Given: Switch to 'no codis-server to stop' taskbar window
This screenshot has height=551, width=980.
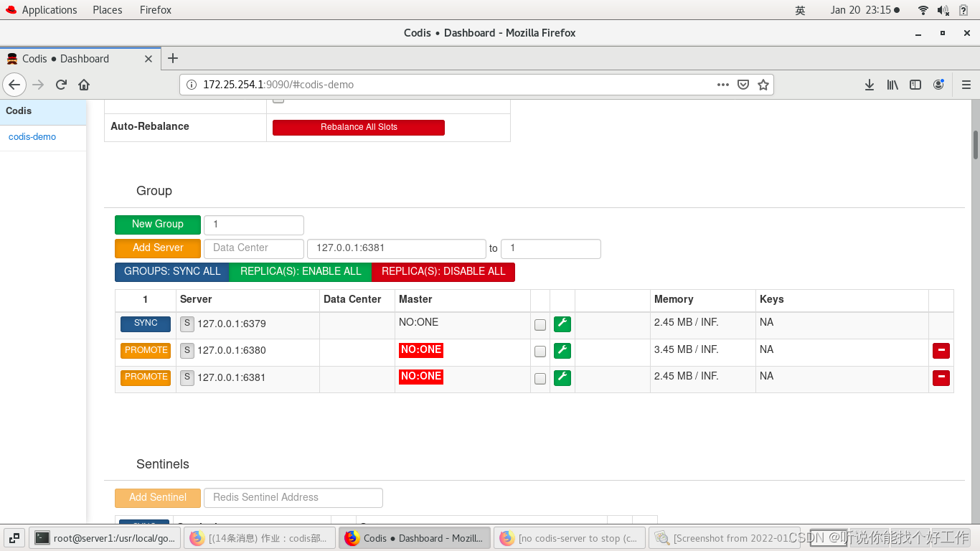Looking at the screenshot, I should pos(569,538).
